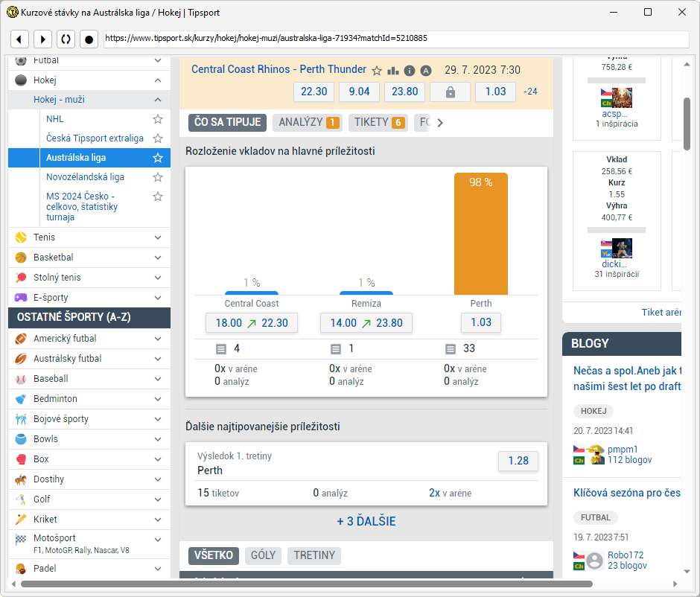The height and width of the screenshot is (597, 700).
Task: Click the Bedminton shuttlecock icon
Action: coord(21,399)
